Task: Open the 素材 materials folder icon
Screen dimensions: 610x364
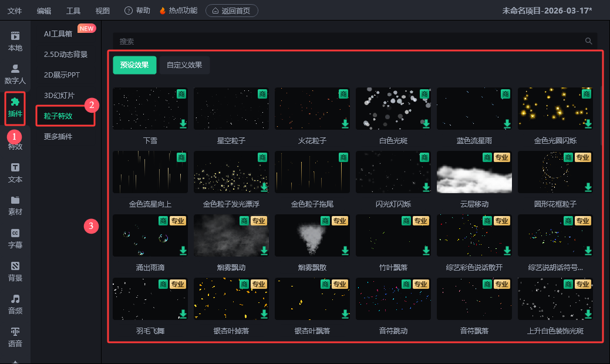Action: pyautogui.click(x=15, y=205)
